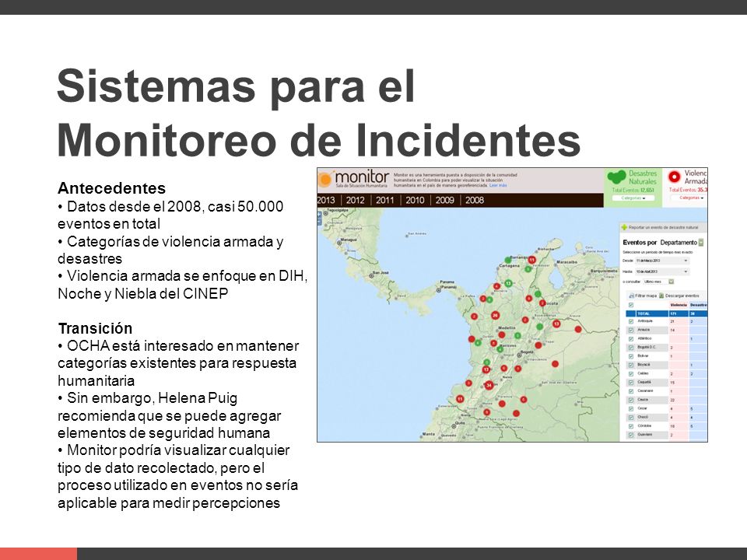Click the green Desastres Naturales icon
Screen dimensions: 747x560
point(616,177)
